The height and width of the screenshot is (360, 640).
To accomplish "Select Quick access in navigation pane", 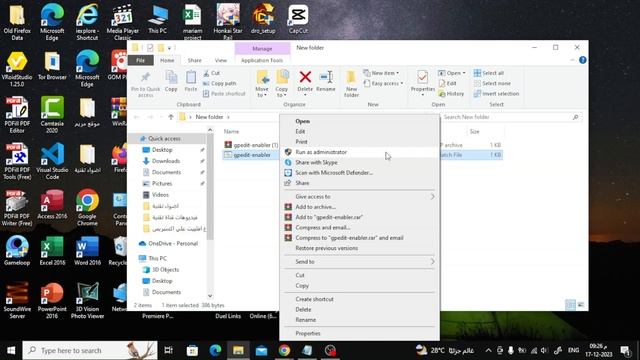I will point(164,139).
